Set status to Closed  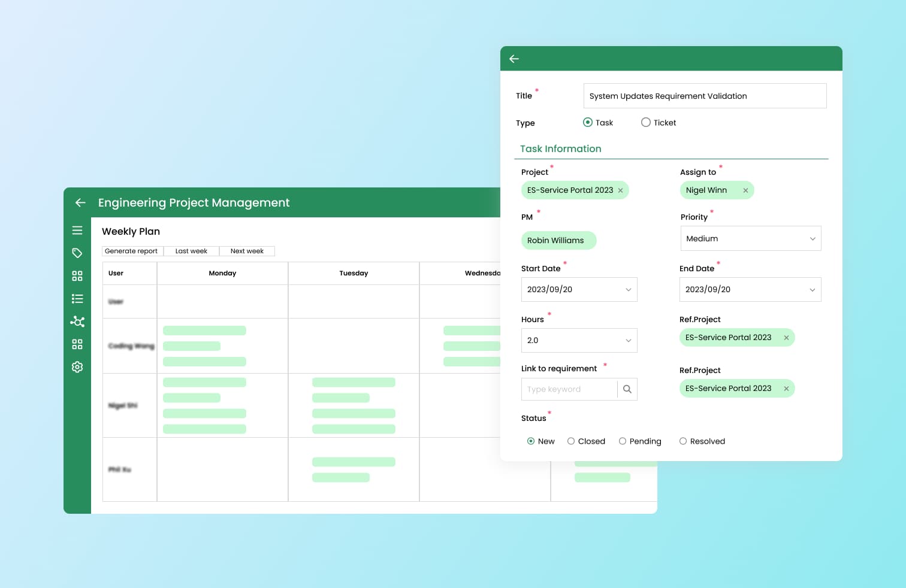(x=571, y=441)
